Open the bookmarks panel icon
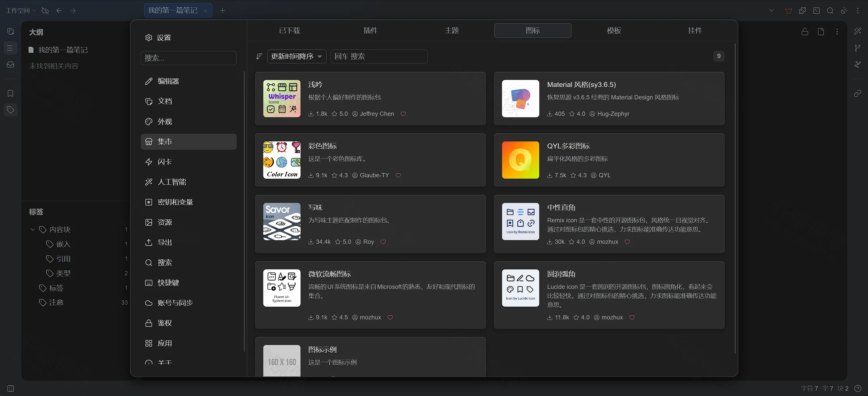Image resolution: width=868 pixels, height=396 pixels. tap(10, 93)
